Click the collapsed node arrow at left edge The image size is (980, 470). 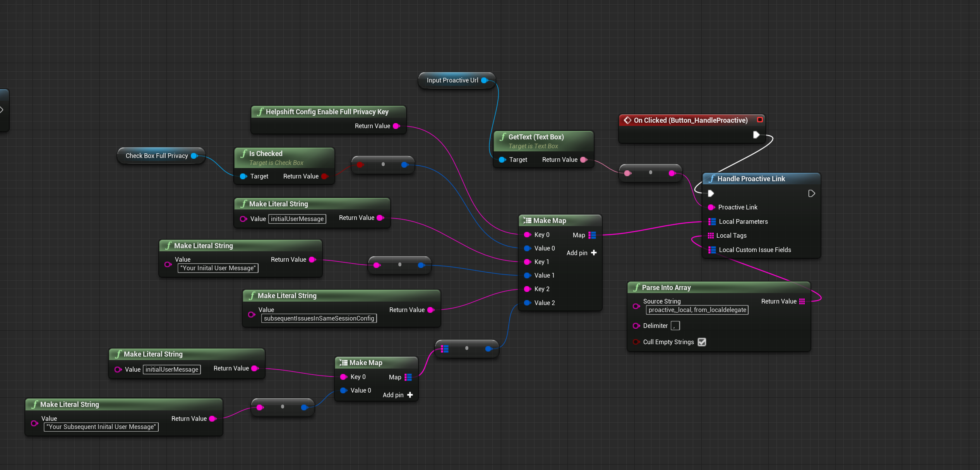[x=2, y=110]
